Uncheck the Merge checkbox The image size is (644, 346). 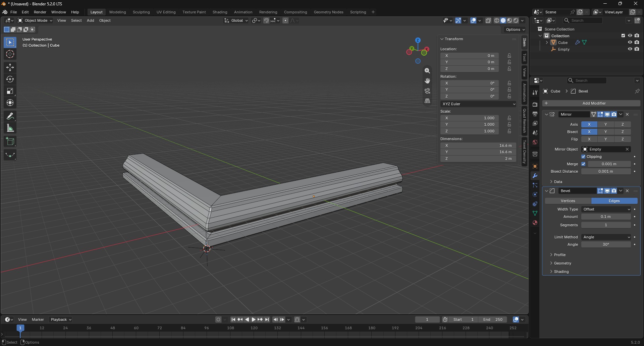point(583,164)
